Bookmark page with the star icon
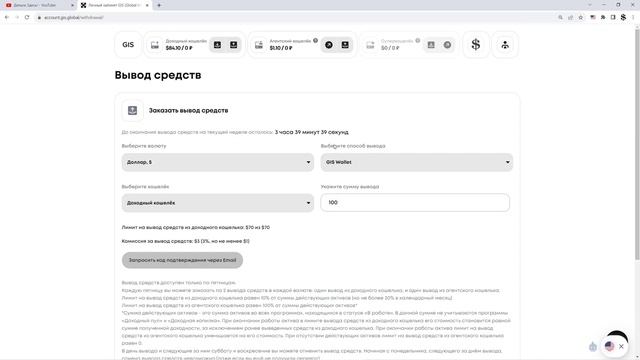 tap(581, 17)
